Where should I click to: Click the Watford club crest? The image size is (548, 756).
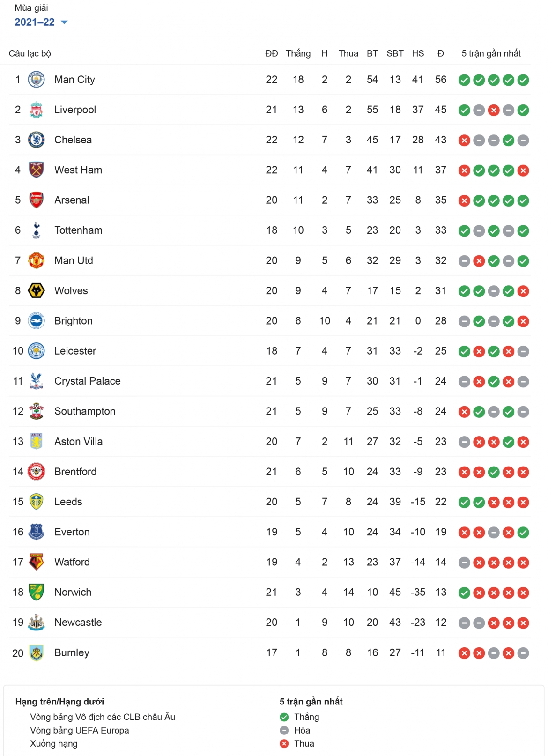[36, 562]
